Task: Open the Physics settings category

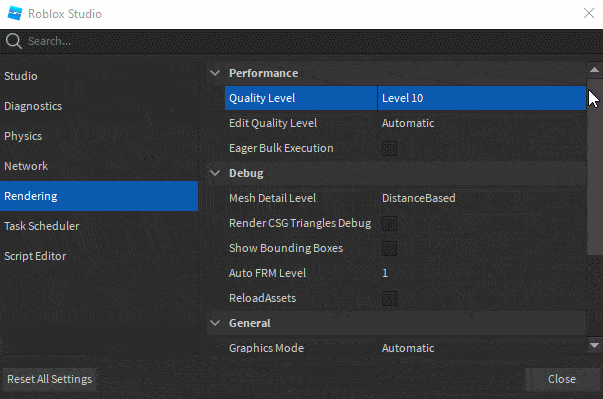Action: pos(99,136)
